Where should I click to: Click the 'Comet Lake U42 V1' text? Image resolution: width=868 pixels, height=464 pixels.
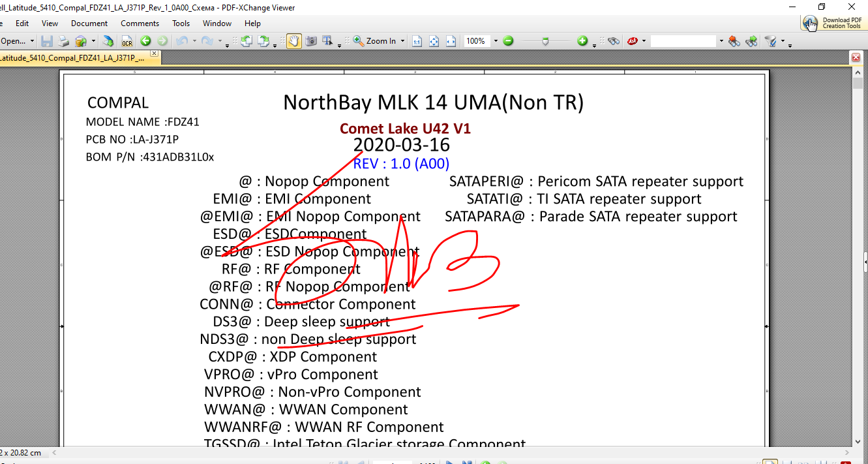(405, 129)
